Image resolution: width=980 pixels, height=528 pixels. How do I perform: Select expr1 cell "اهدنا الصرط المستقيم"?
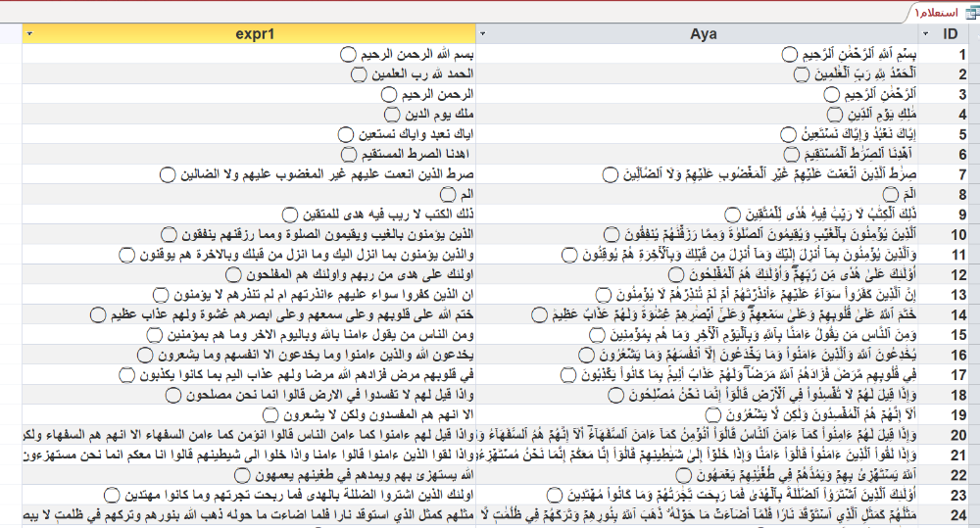[249, 155]
